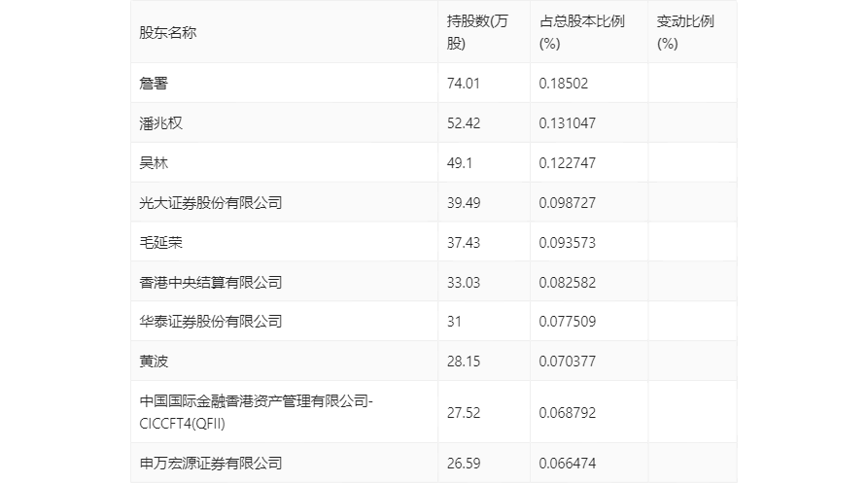868x483 pixels.
Task: Click shares value 52.42
Action: point(464,123)
